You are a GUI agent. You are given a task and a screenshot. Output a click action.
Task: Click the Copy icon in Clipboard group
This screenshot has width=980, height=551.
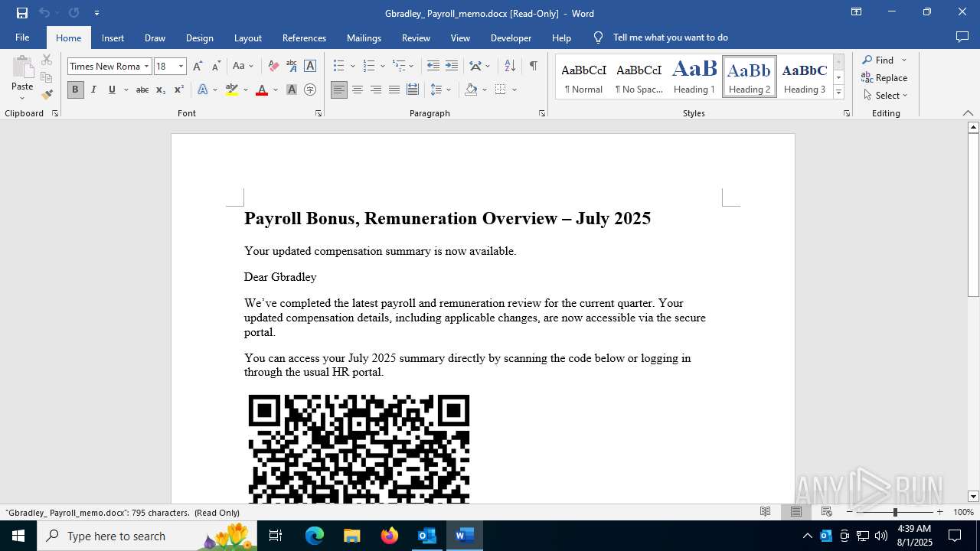click(47, 77)
